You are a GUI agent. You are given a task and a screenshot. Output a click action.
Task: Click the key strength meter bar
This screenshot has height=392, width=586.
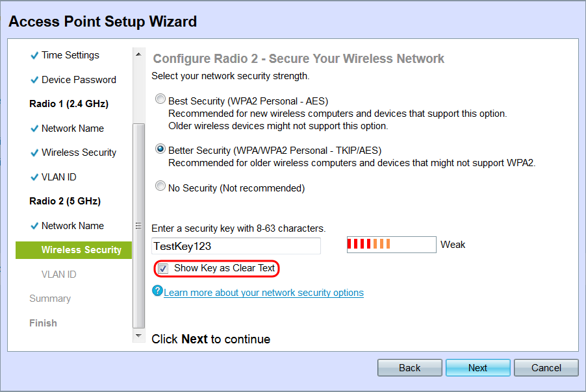(x=391, y=245)
